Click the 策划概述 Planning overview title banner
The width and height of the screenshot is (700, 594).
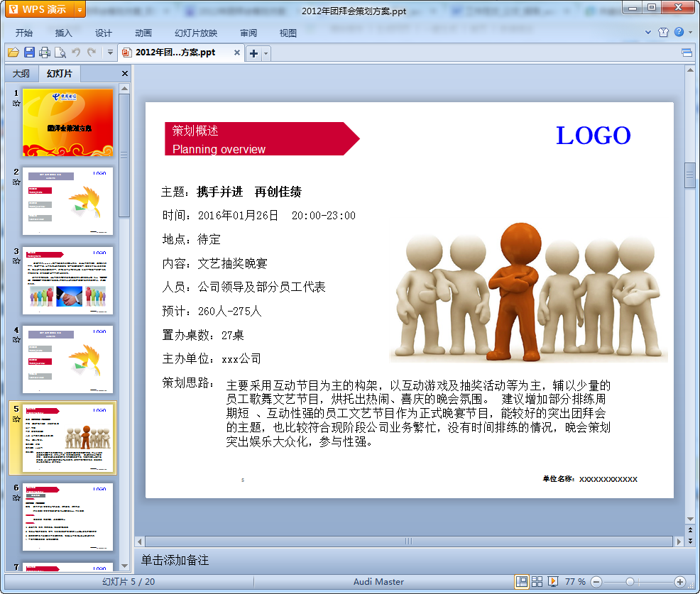pyautogui.click(x=262, y=139)
